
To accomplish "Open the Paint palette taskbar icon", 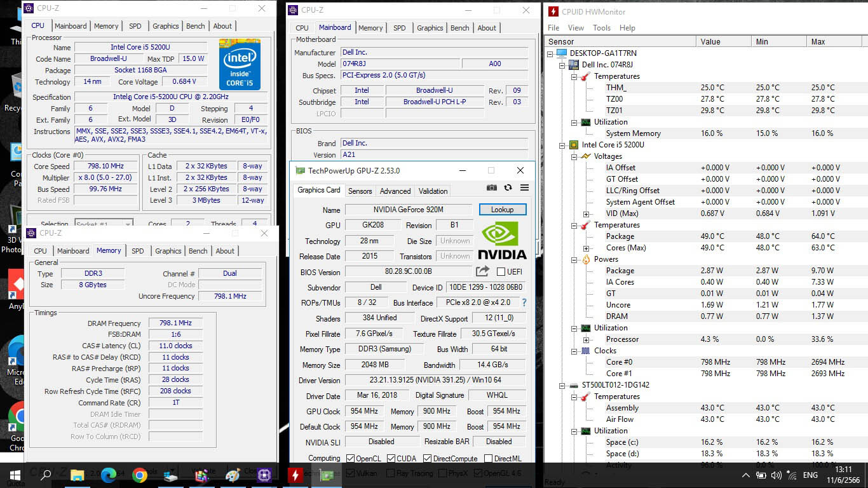I will coord(233,475).
